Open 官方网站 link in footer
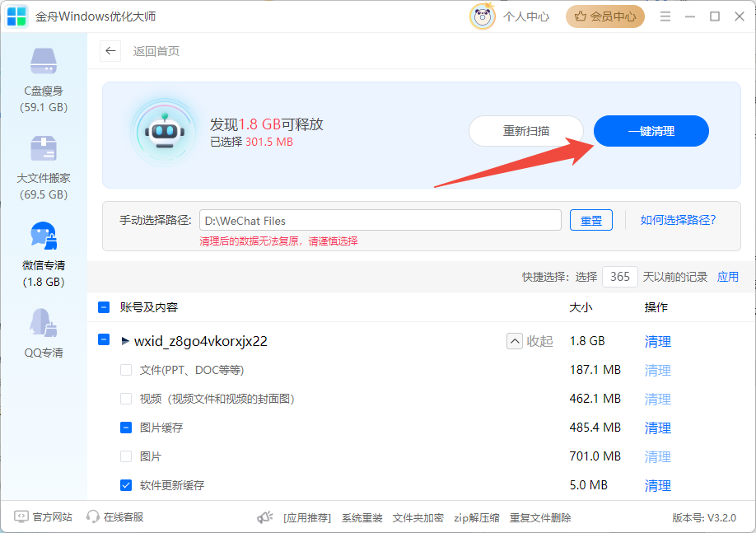The width and height of the screenshot is (756, 533). pyautogui.click(x=52, y=517)
